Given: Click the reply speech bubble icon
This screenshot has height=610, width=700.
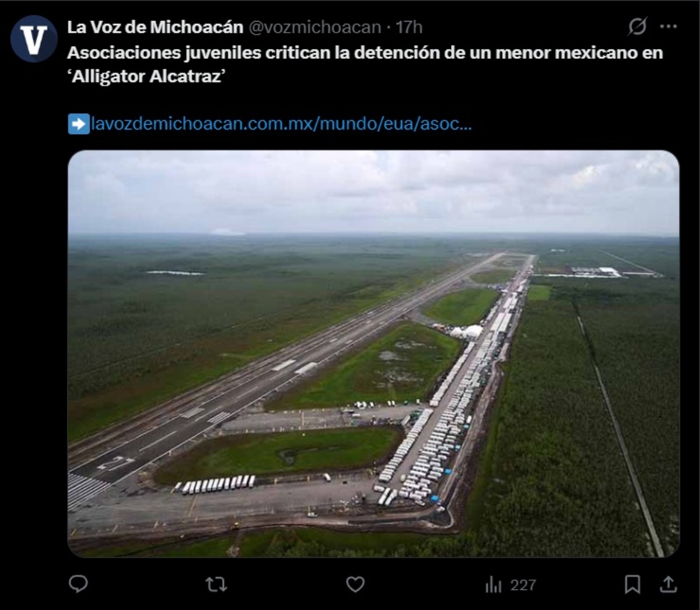Looking at the screenshot, I should [x=78, y=584].
